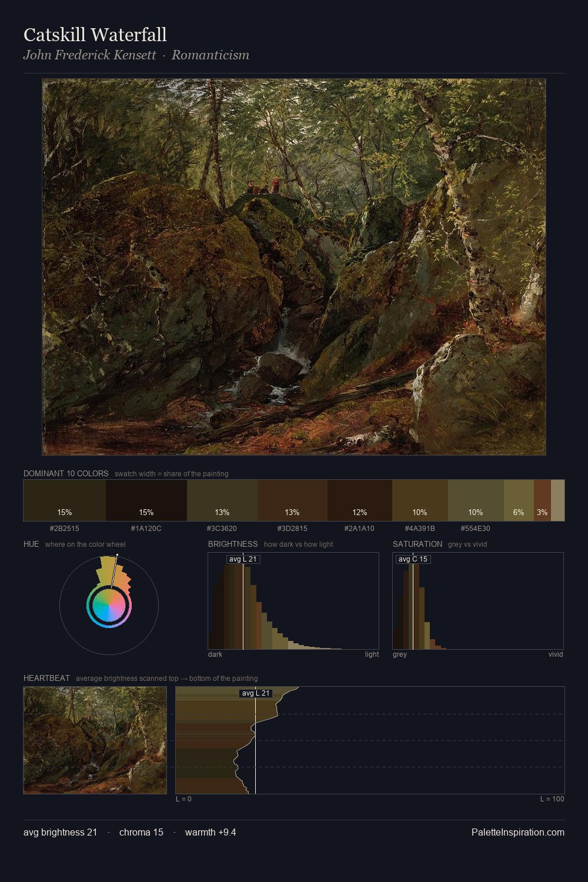Screen dimensions: 588x882
Task: Open the large Catskill Waterfall painting image
Action: point(294,267)
